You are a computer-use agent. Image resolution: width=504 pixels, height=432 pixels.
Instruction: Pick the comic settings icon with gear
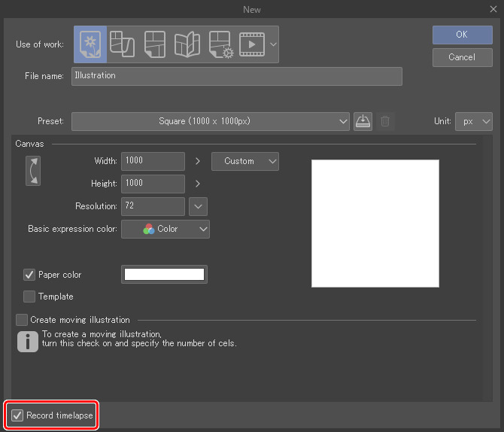click(220, 44)
